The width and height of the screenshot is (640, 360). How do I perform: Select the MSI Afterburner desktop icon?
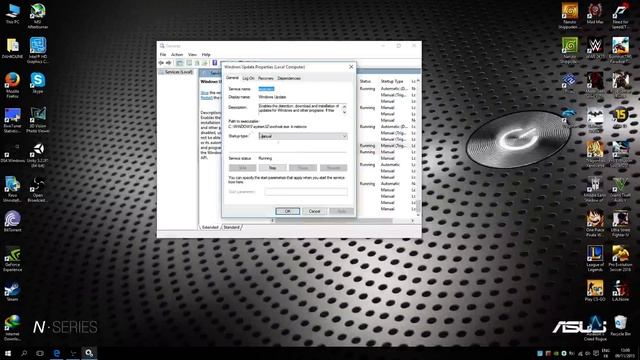tap(38, 16)
